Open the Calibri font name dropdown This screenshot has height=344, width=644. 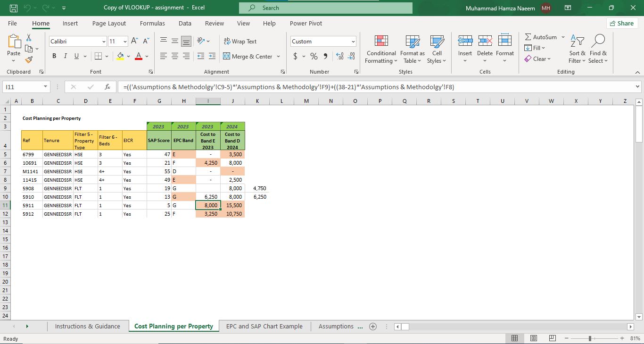click(x=104, y=42)
